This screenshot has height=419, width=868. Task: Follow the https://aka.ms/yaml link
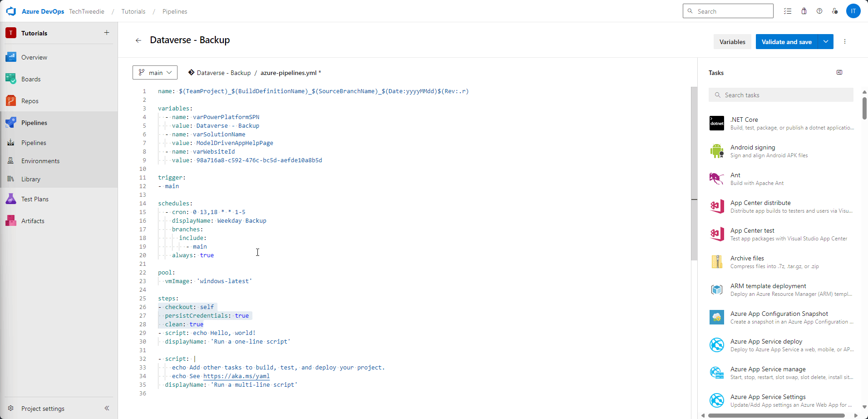tap(236, 376)
